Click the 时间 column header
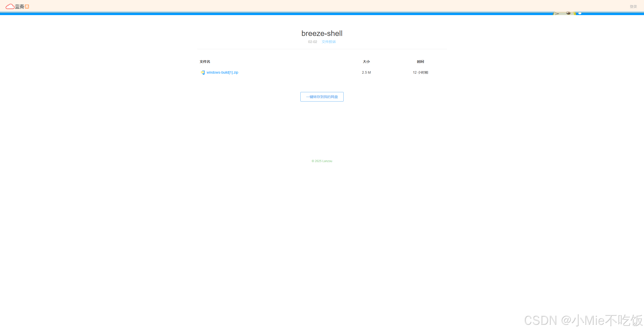 click(x=420, y=62)
